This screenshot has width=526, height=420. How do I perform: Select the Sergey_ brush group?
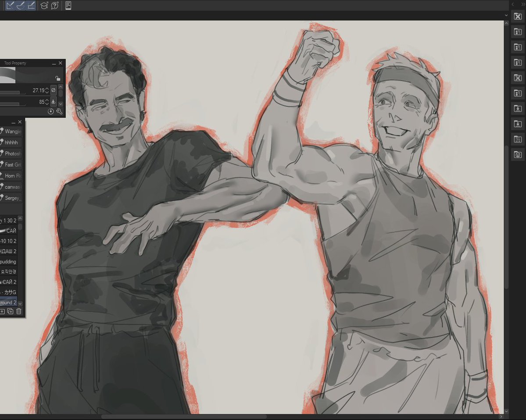11,198
